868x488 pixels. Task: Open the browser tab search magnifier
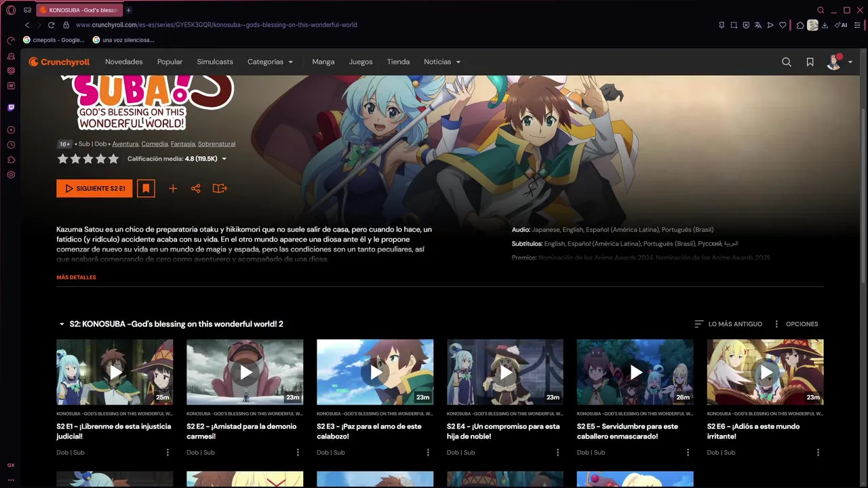coord(821,10)
